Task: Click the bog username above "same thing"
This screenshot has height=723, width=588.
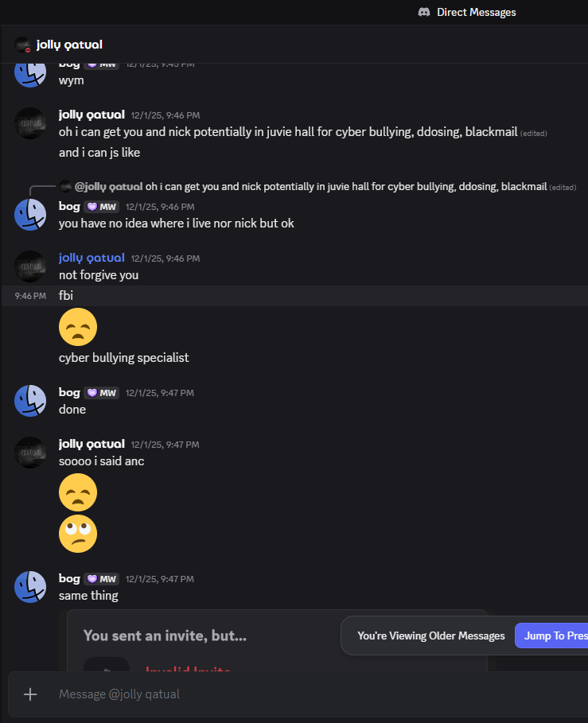Action: click(x=69, y=579)
